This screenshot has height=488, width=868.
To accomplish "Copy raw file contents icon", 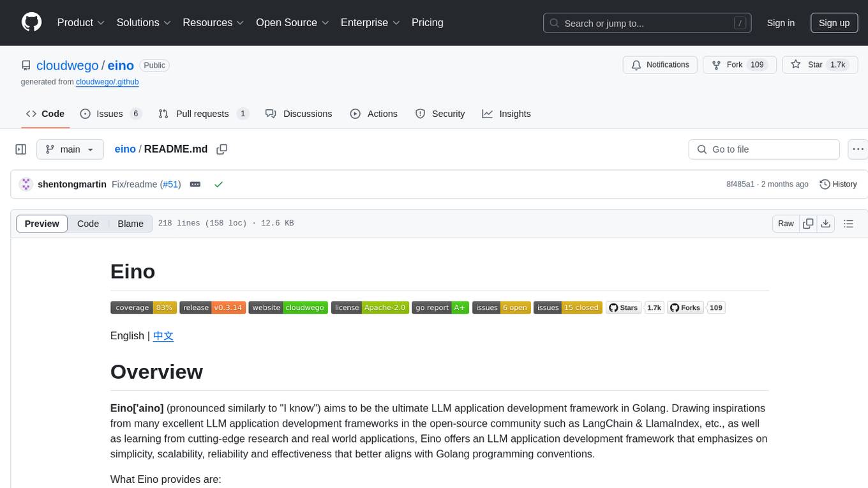I will point(808,224).
